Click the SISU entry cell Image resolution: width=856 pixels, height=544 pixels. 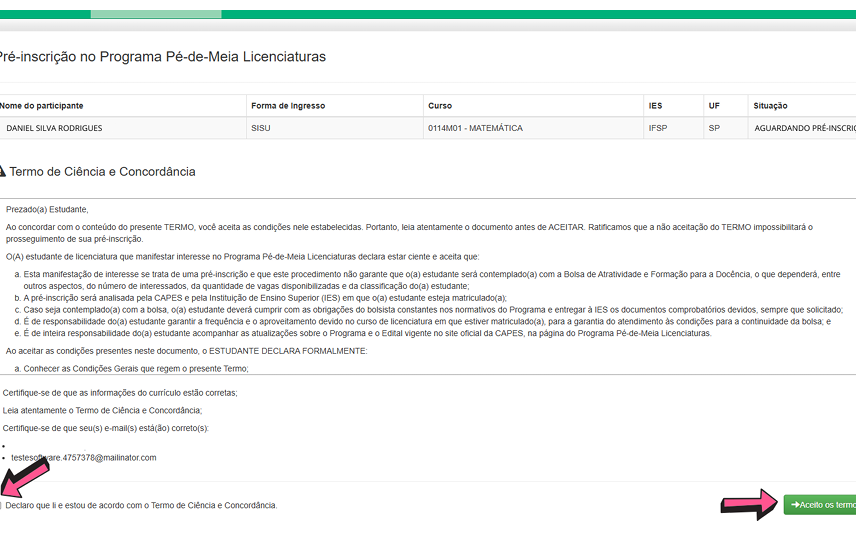coord(261,128)
